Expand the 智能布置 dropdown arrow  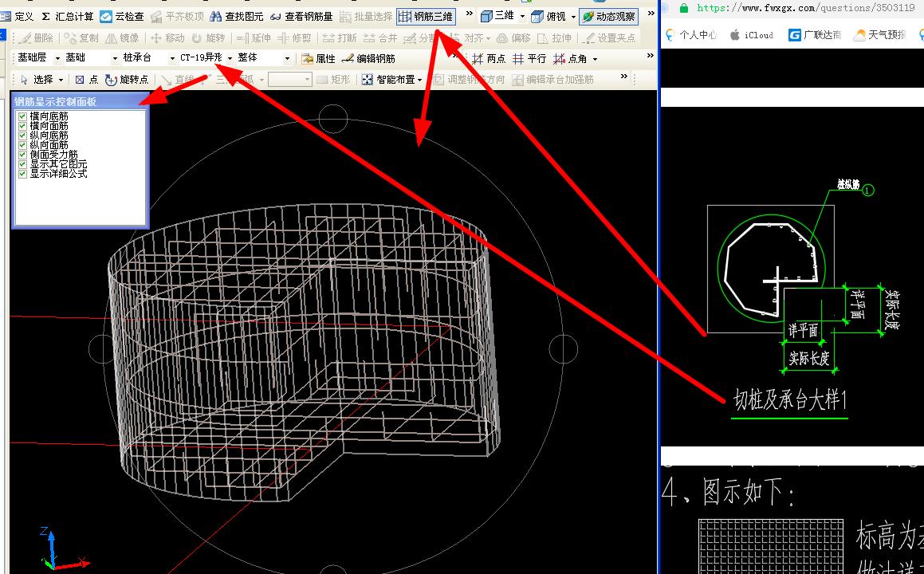pyautogui.click(x=419, y=80)
